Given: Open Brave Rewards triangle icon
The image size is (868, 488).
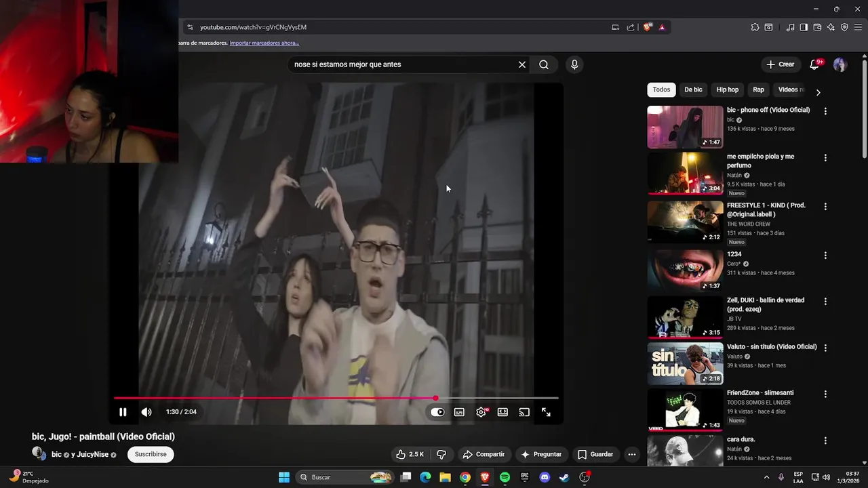Looking at the screenshot, I should point(662,27).
